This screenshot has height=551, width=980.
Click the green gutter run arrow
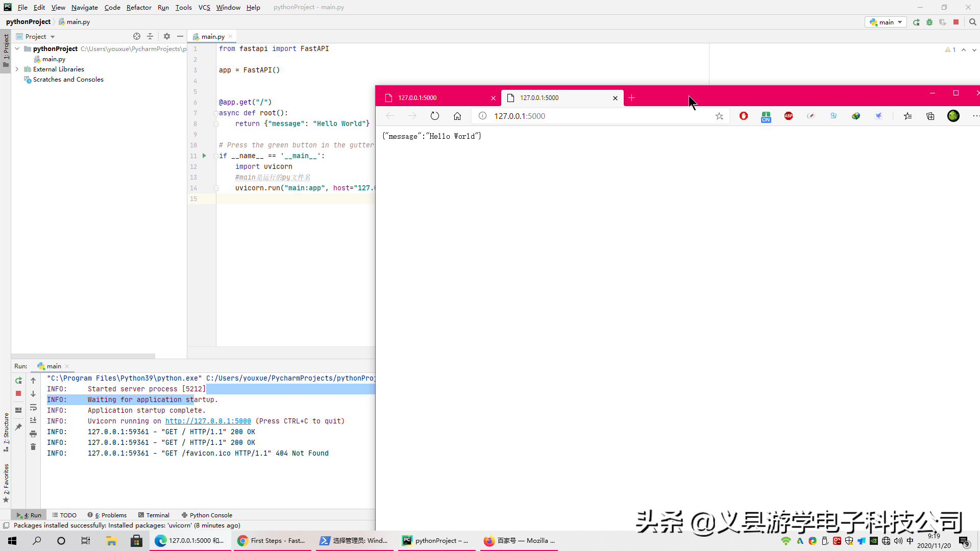point(204,156)
